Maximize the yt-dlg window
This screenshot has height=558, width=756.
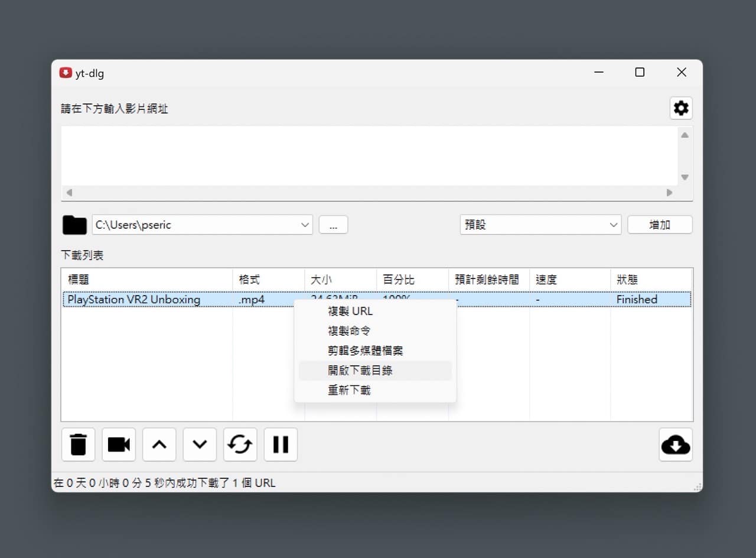[640, 73]
